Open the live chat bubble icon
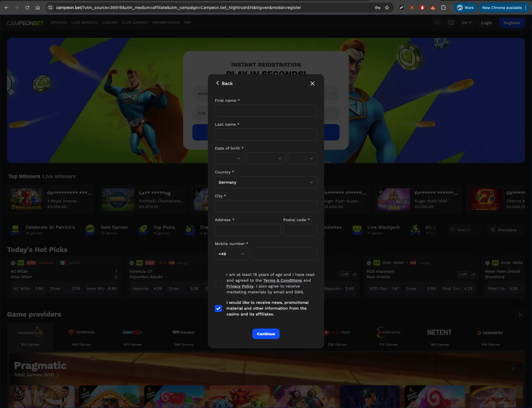Image resolution: width=532 pixels, height=408 pixels. pos(451,23)
